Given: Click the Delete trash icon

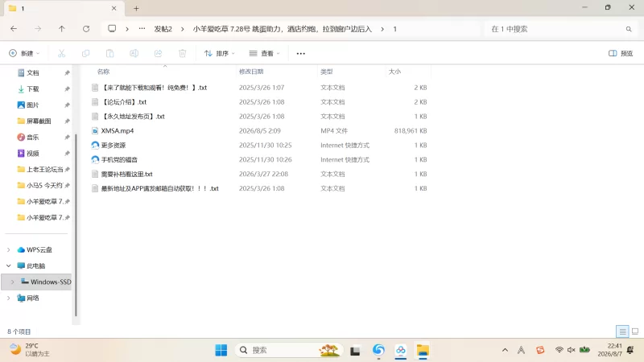Looking at the screenshot, I should [183, 53].
